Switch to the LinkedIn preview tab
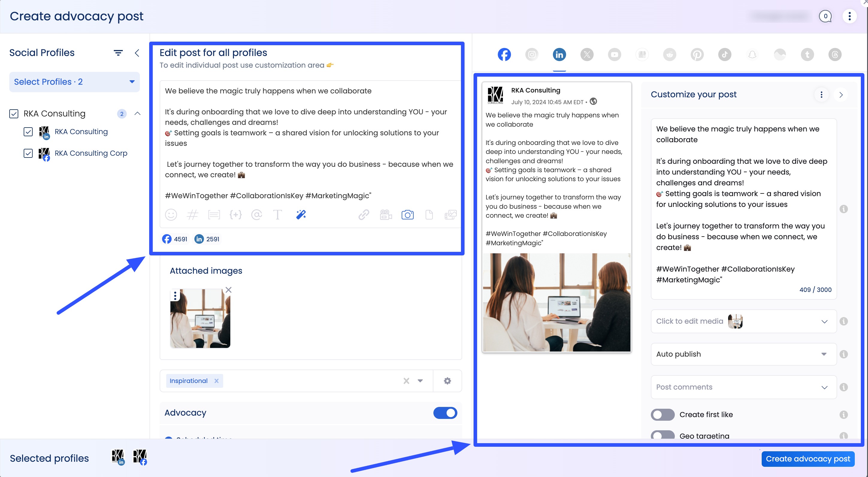This screenshot has width=868, height=477. tap(559, 54)
